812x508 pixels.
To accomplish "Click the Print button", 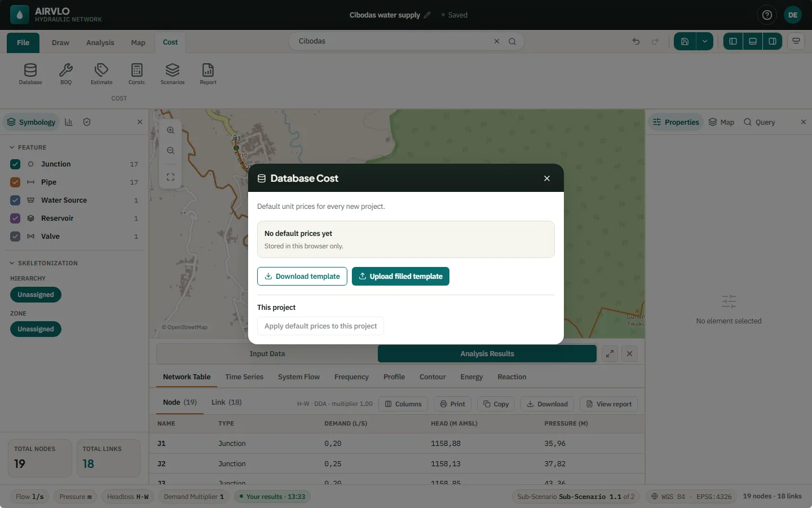I will (452, 404).
